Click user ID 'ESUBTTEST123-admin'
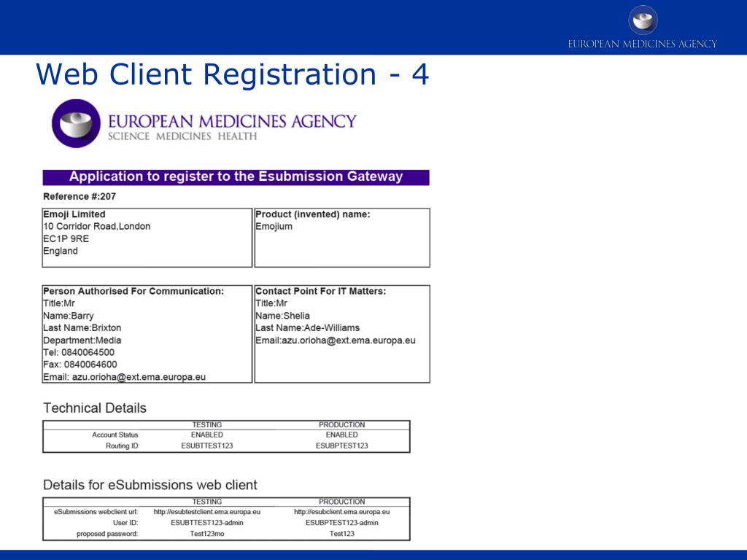 coord(206,523)
